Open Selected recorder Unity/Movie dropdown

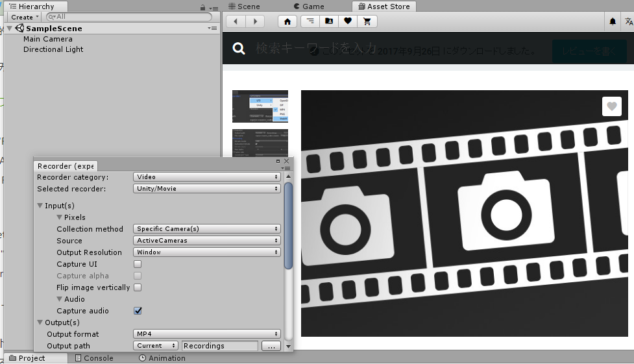(206, 188)
